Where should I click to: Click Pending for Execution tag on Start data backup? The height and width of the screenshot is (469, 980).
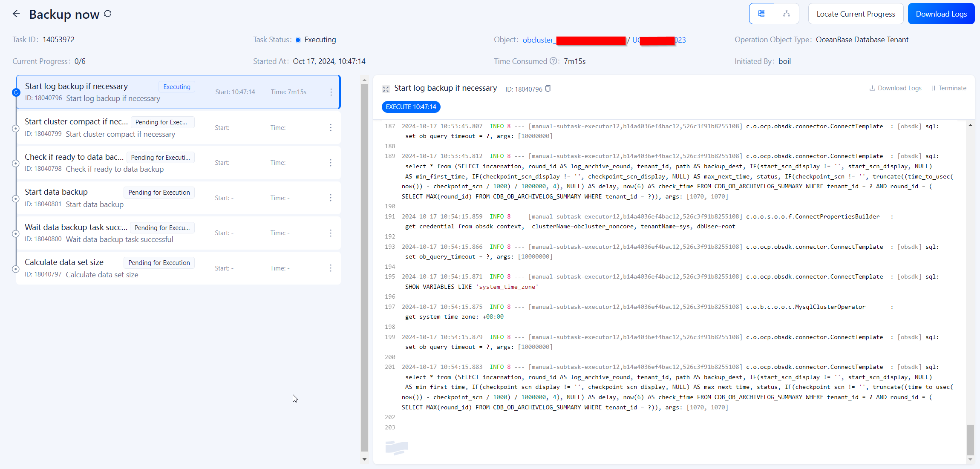[x=159, y=193]
